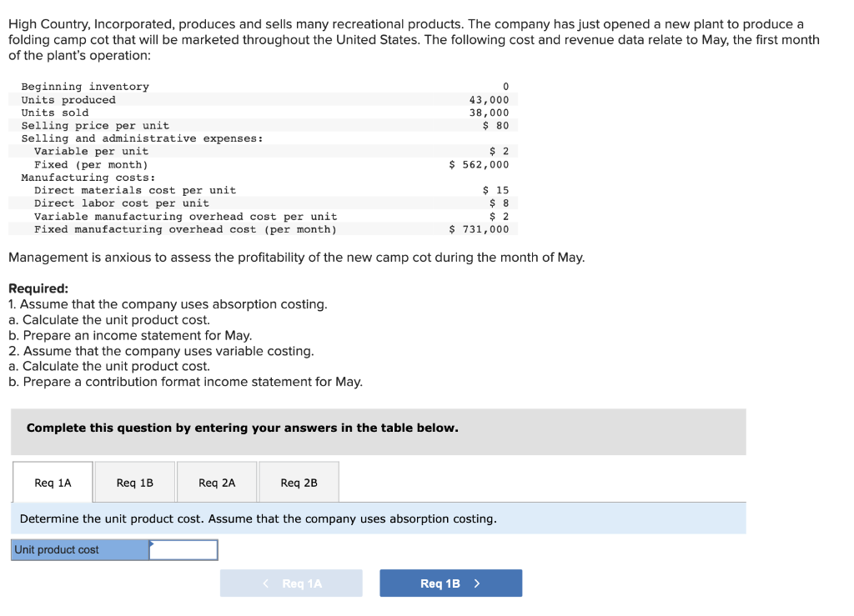Click the 'Assume that the company uses variable costing' line
The image size is (854, 616).
161,351
